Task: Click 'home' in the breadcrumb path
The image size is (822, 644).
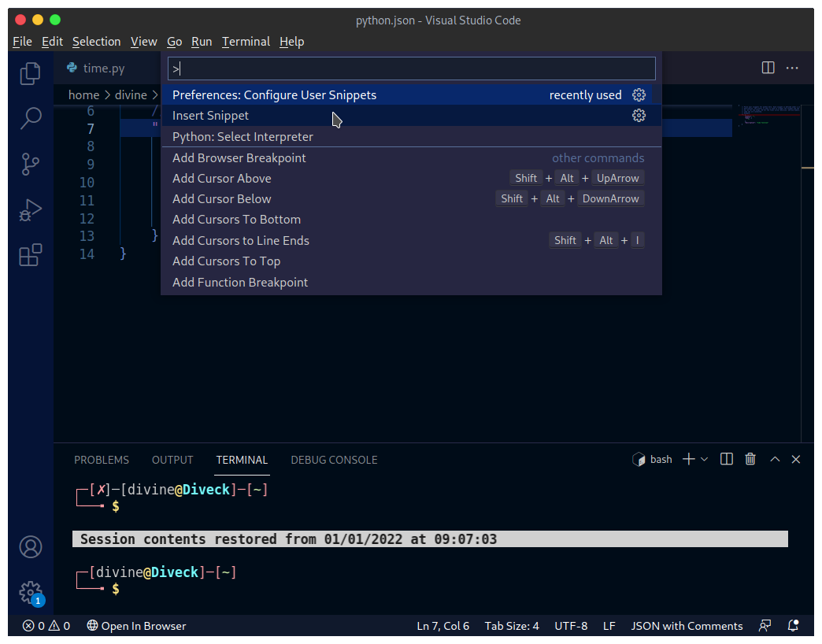Action: click(83, 94)
